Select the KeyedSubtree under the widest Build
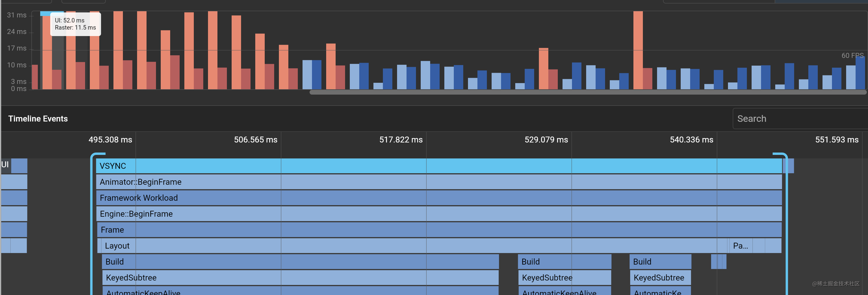 pyautogui.click(x=300, y=278)
